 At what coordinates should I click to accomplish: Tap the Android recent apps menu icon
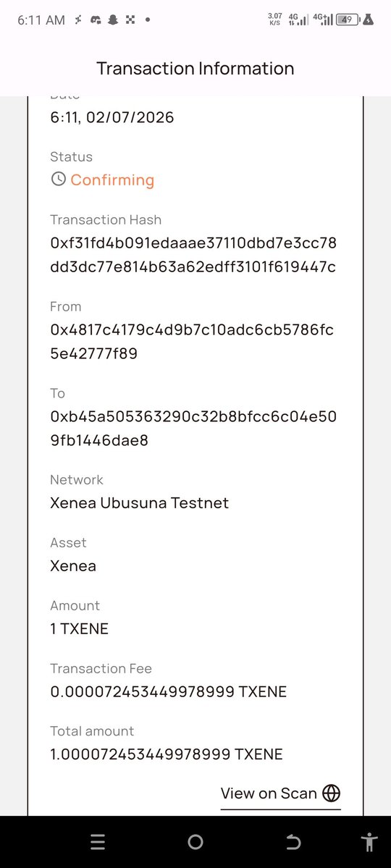click(x=98, y=842)
